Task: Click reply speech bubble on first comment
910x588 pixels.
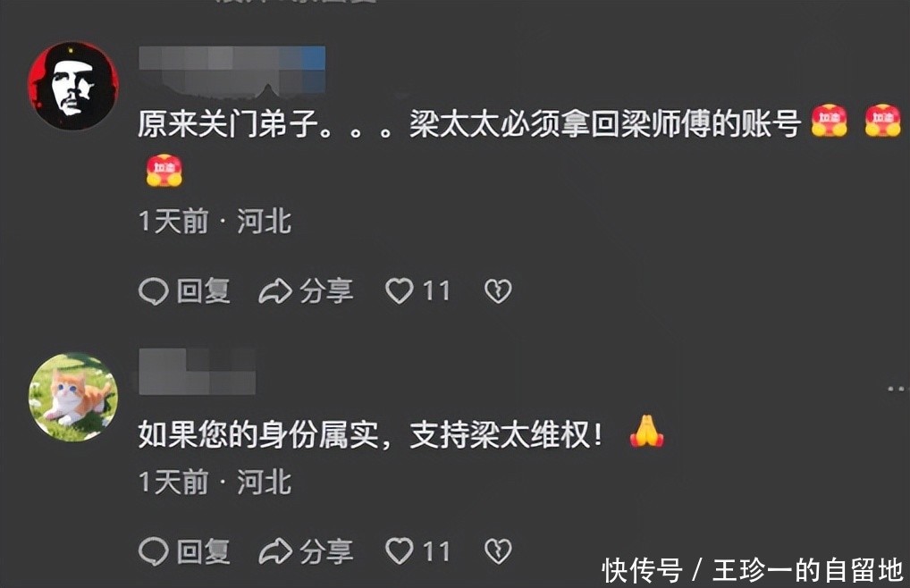Action: click(x=153, y=291)
